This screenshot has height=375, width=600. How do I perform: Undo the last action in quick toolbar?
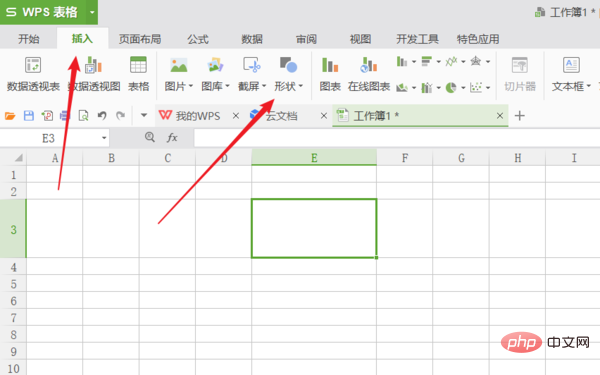point(102,116)
